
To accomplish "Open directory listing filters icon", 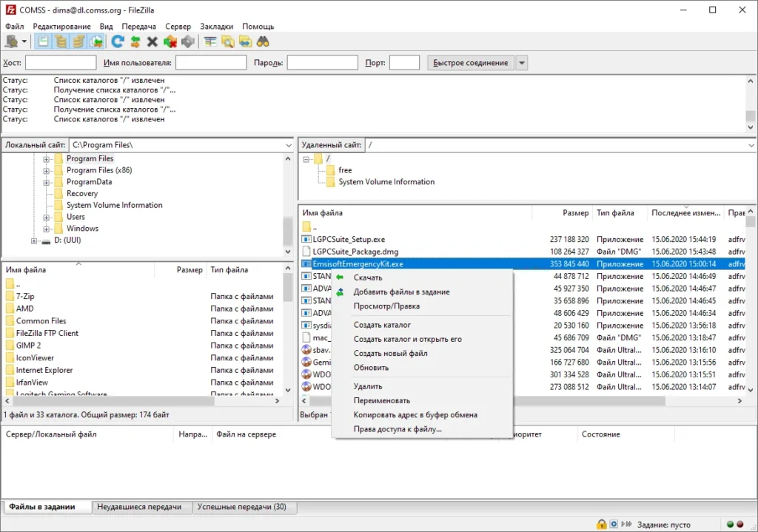I will (x=209, y=42).
